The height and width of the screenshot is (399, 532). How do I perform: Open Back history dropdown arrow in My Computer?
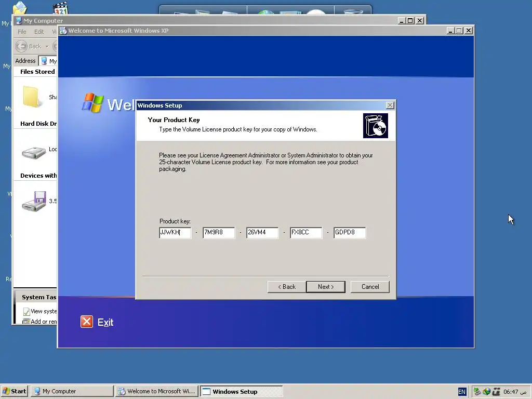click(47, 46)
